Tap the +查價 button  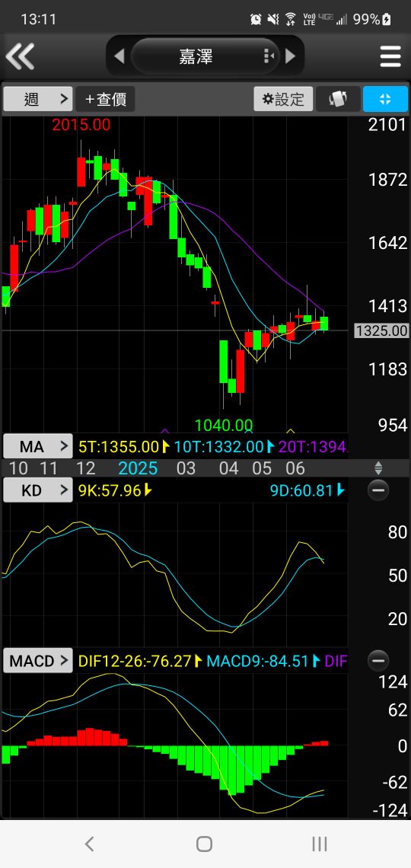click(x=106, y=99)
